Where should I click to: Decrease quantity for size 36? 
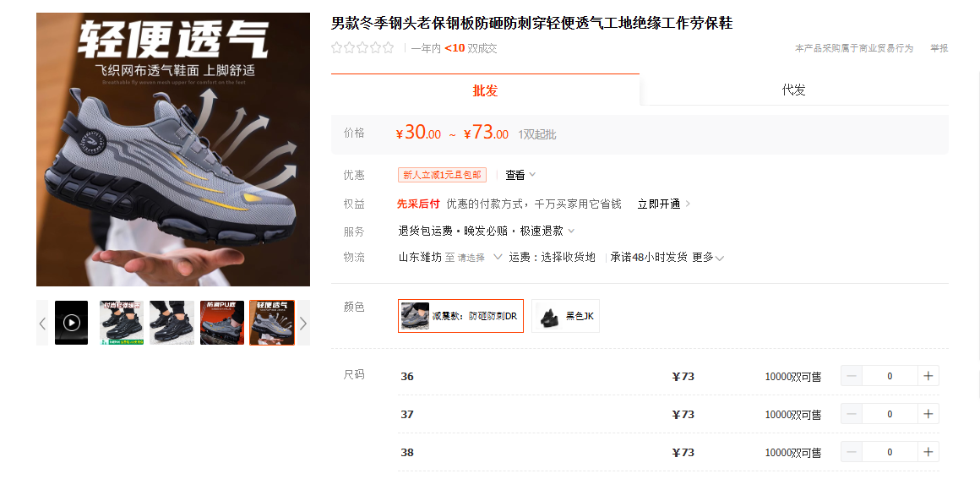(852, 376)
